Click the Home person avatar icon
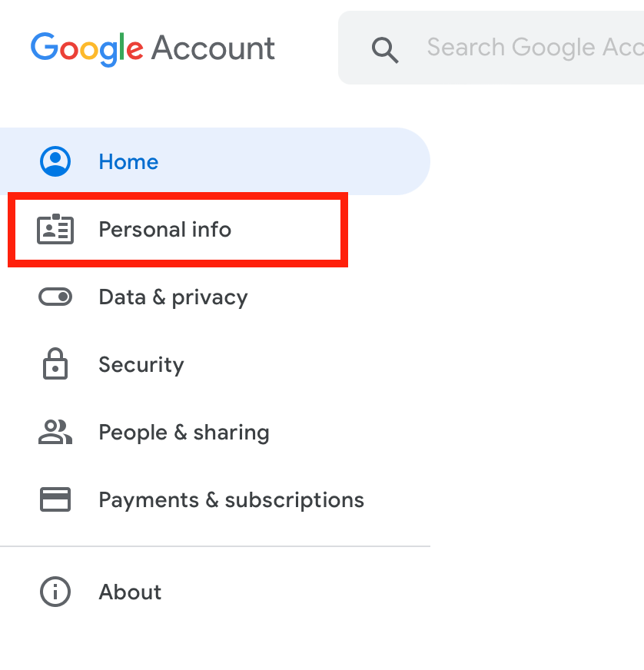Image resolution: width=644 pixels, height=670 pixels. (55, 161)
